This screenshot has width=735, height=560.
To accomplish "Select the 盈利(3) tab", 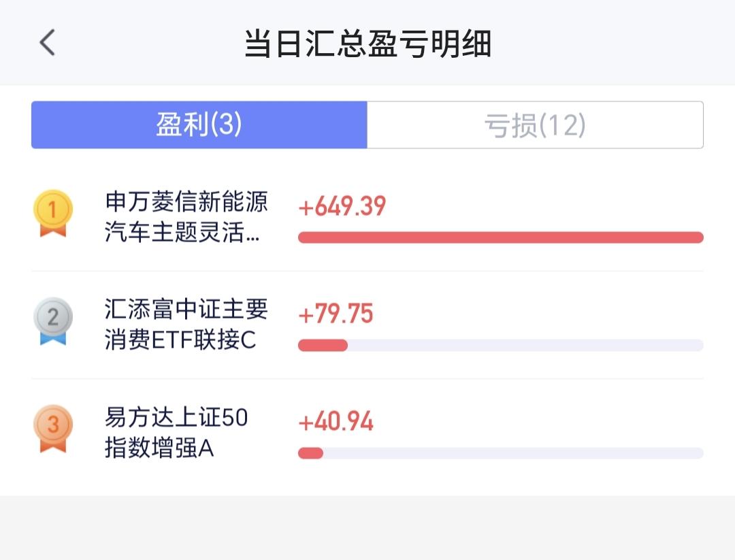I will (199, 125).
